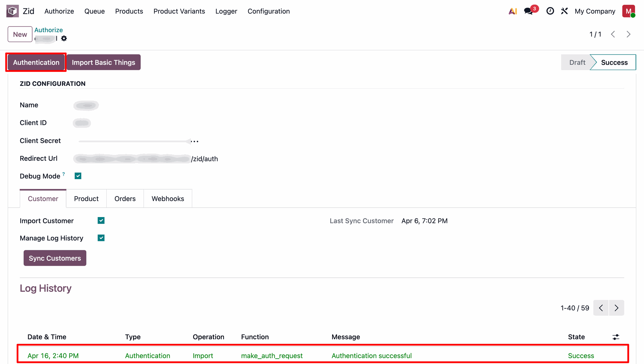This screenshot has height=364, width=644.
Task: Toggle the Debug Mode checkbox
Action: point(78,176)
